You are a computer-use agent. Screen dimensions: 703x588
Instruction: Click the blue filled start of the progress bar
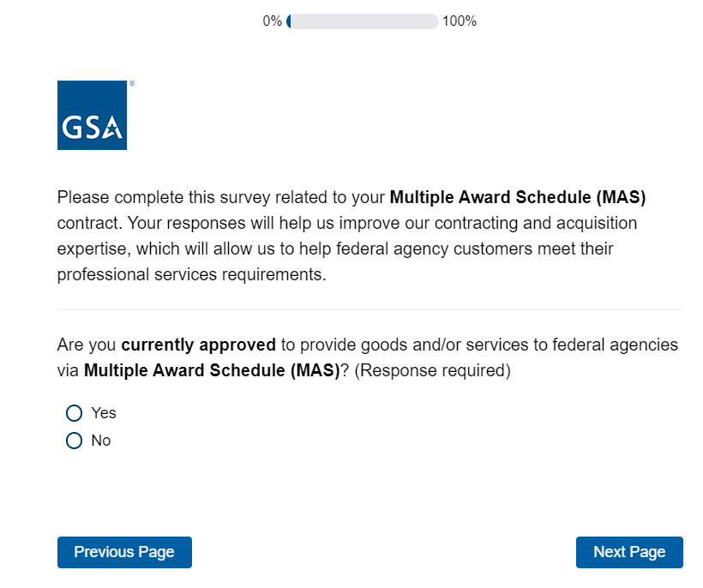pyautogui.click(x=290, y=21)
